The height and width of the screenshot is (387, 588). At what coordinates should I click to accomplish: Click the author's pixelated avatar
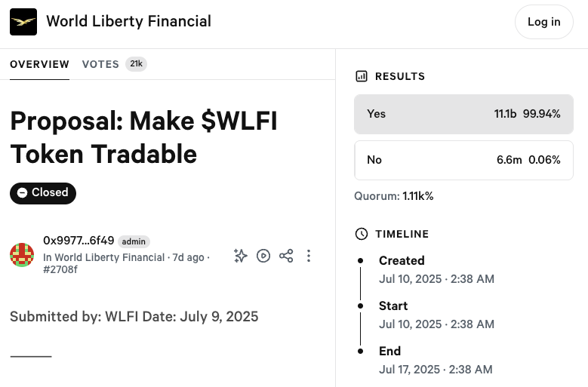point(22,255)
